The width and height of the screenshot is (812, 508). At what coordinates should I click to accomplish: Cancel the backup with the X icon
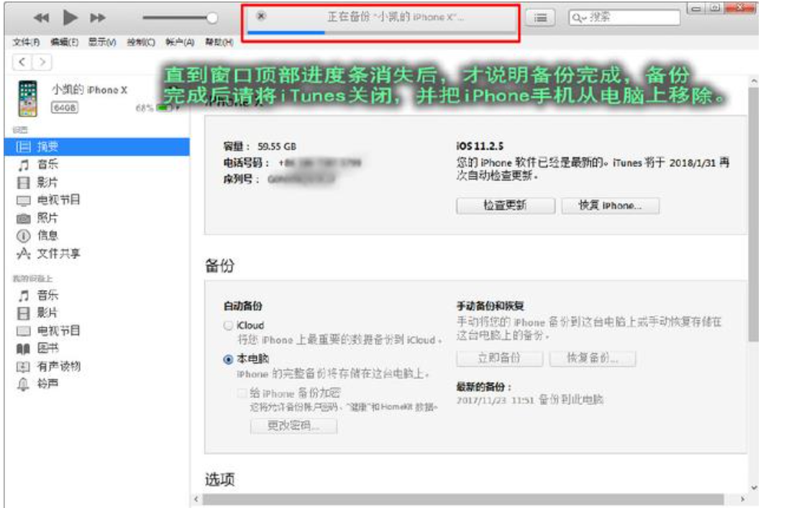click(262, 16)
